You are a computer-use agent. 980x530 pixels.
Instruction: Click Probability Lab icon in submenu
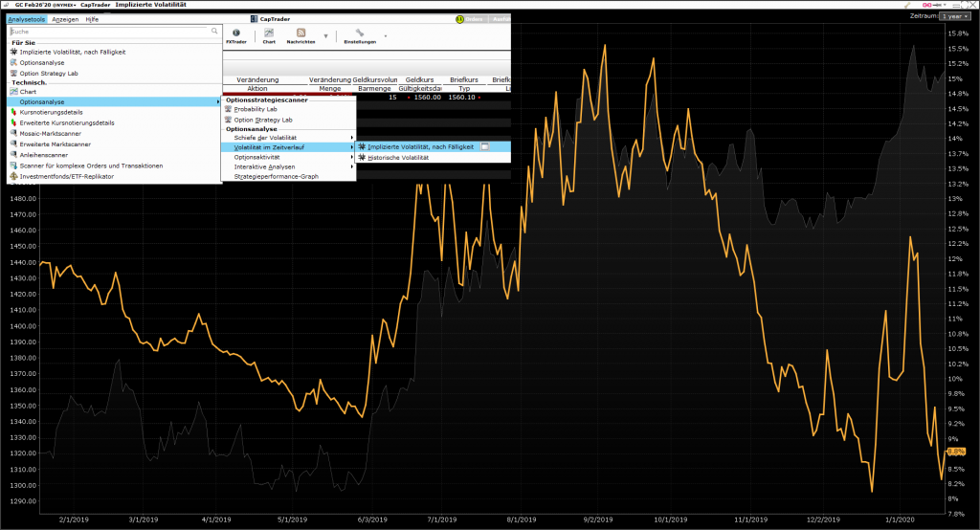tap(228, 109)
